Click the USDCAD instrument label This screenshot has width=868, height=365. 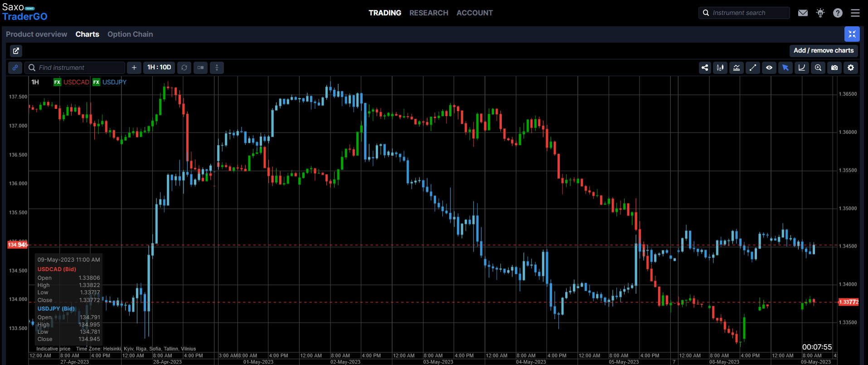[76, 82]
